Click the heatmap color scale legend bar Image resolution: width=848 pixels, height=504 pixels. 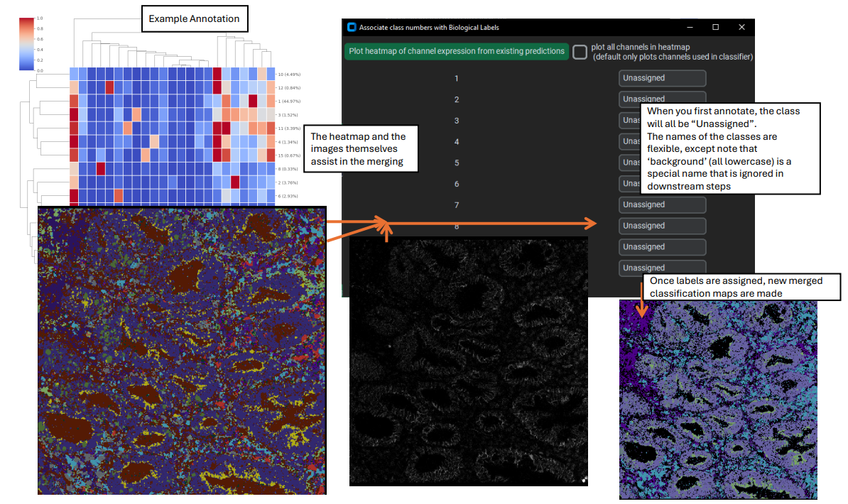(x=26, y=44)
